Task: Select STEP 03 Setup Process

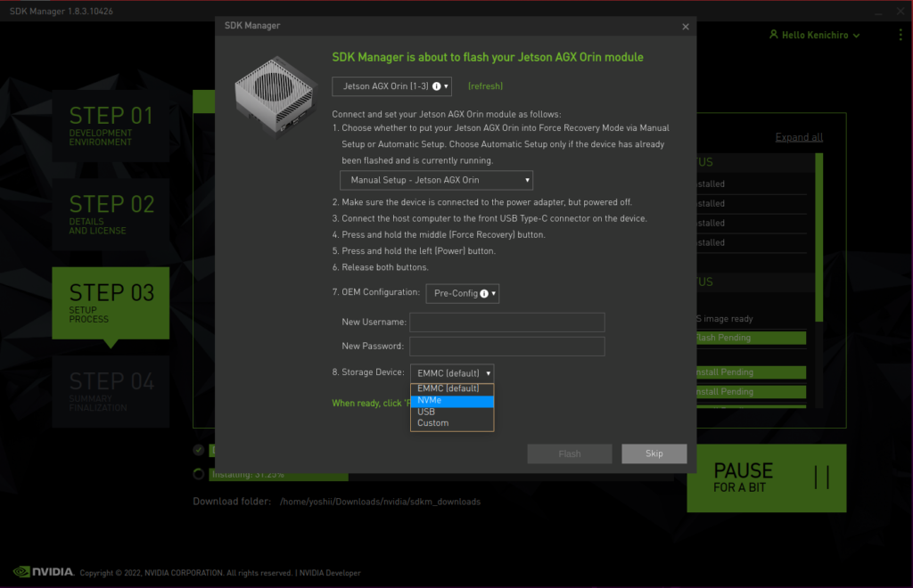Action: click(111, 303)
